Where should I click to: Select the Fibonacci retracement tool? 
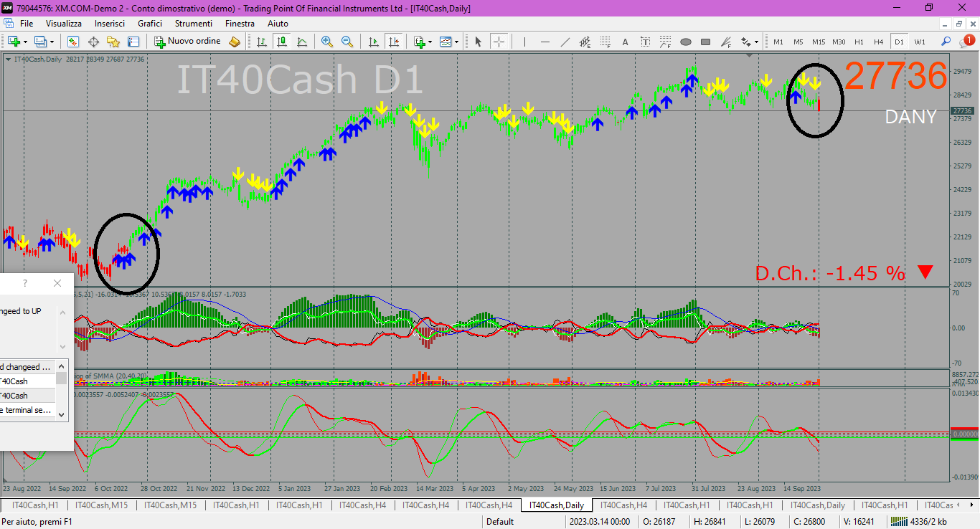605,42
